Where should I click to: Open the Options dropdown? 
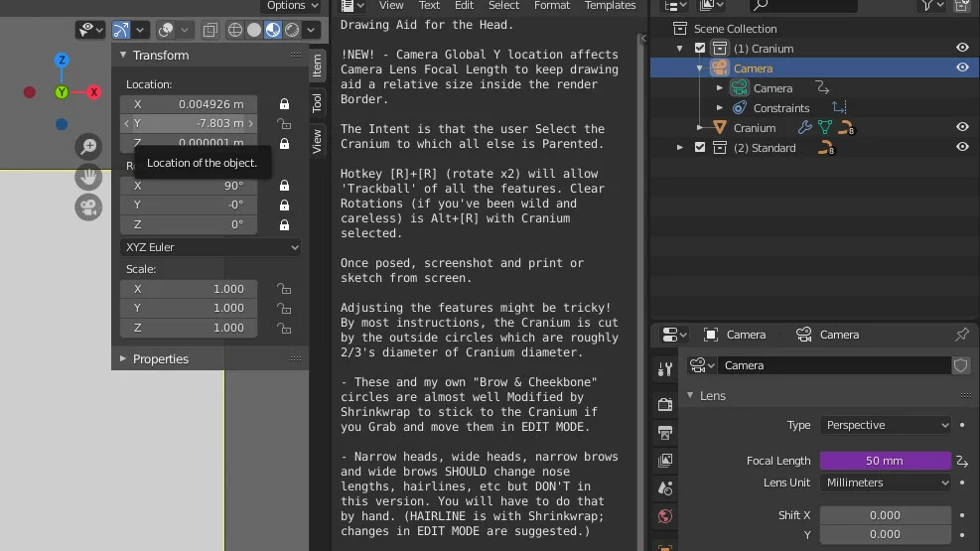(293, 6)
